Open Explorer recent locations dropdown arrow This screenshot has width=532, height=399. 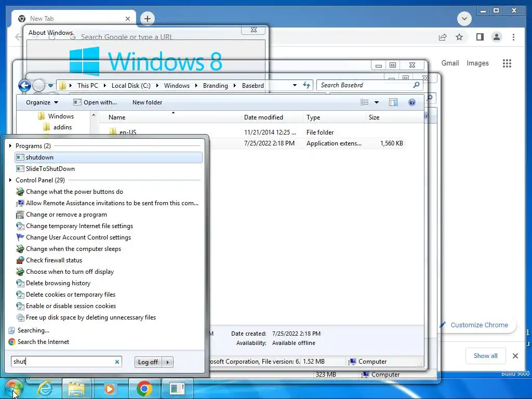click(x=50, y=86)
